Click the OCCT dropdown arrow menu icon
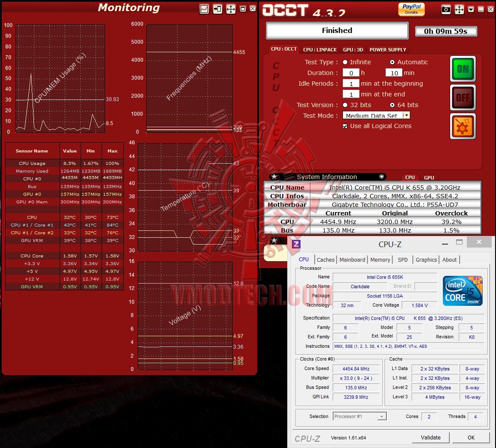The width and height of the screenshot is (496, 448). coord(471,9)
